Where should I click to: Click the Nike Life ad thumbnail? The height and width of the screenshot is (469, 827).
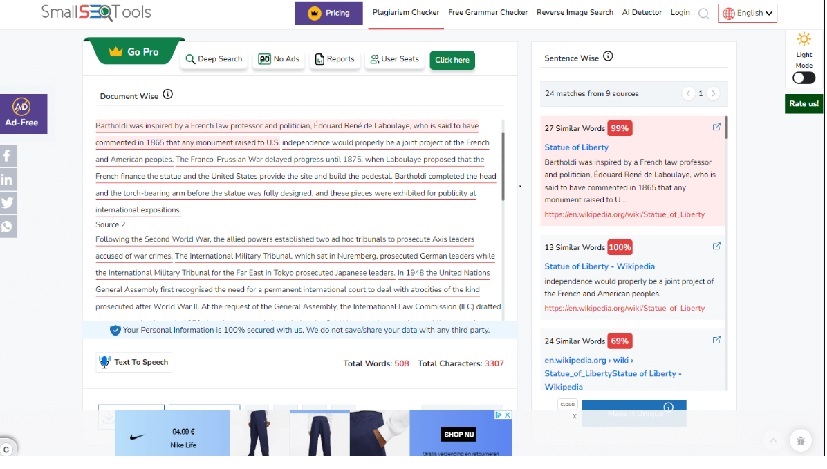172,433
